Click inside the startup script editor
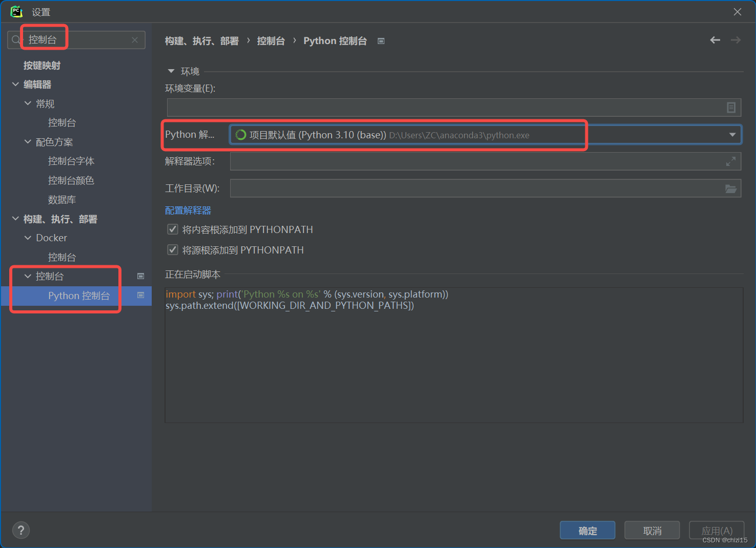This screenshot has width=756, height=548. tap(454, 355)
